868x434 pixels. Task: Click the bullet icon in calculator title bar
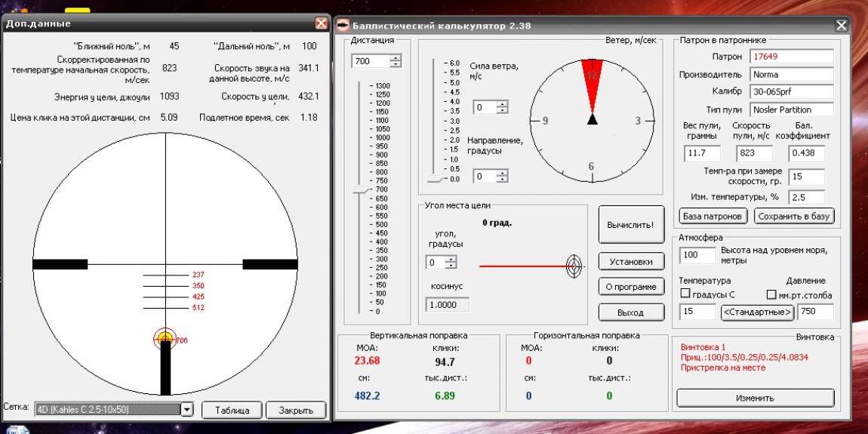point(343,25)
